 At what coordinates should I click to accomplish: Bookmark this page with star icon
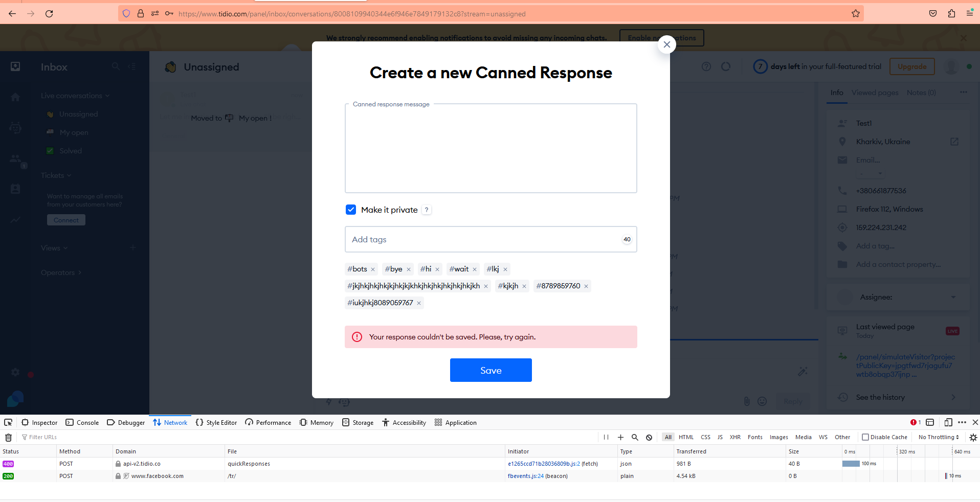point(856,14)
